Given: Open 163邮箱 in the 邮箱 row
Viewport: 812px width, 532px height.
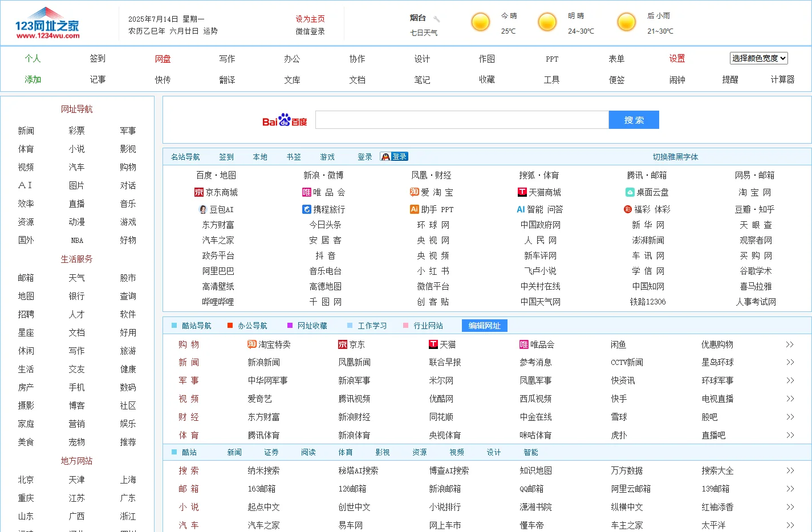Looking at the screenshot, I should coord(262,489).
